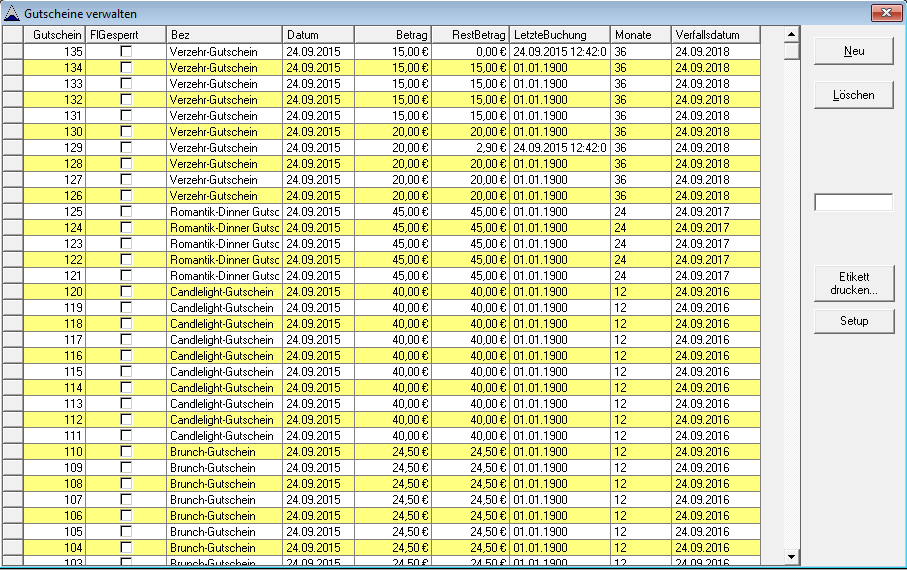Click Gutschein number 107 cell
The width and height of the screenshot is (907, 570).
(54, 500)
